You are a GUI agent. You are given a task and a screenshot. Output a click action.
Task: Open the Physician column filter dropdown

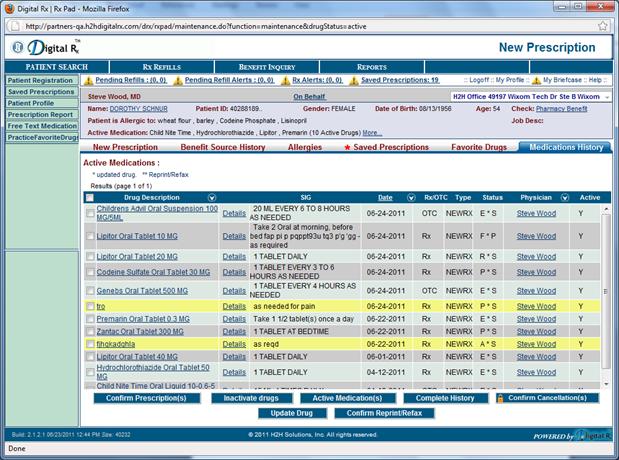pos(564,198)
